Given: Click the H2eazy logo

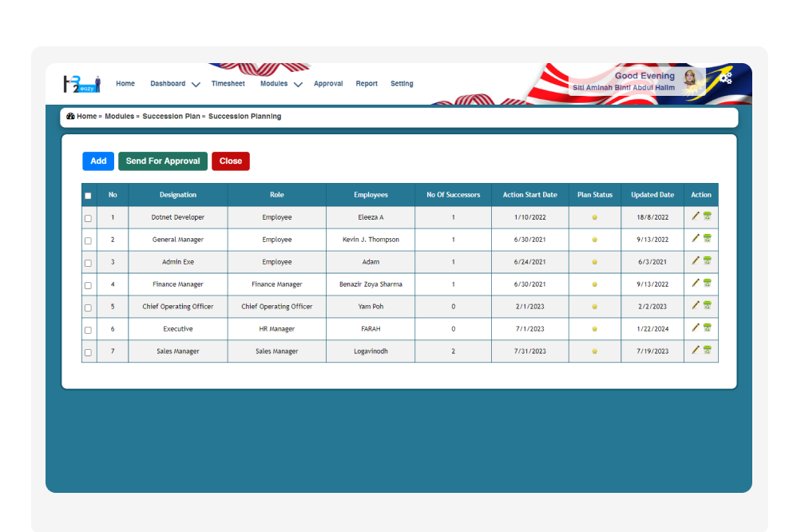Looking at the screenshot, I should pos(81,84).
